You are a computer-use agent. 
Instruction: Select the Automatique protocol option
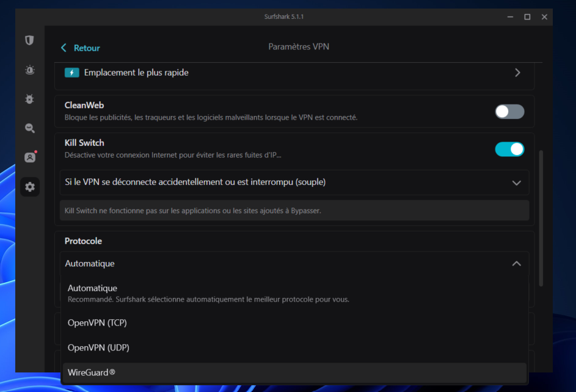click(x=294, y=293)
